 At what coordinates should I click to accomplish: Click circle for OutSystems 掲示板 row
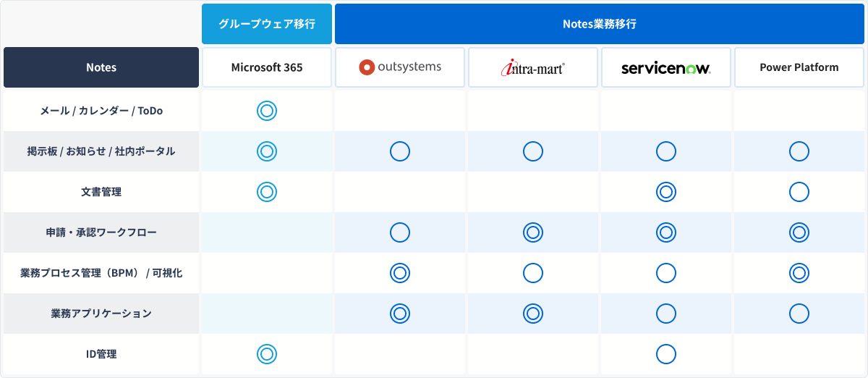coord(400,151)
